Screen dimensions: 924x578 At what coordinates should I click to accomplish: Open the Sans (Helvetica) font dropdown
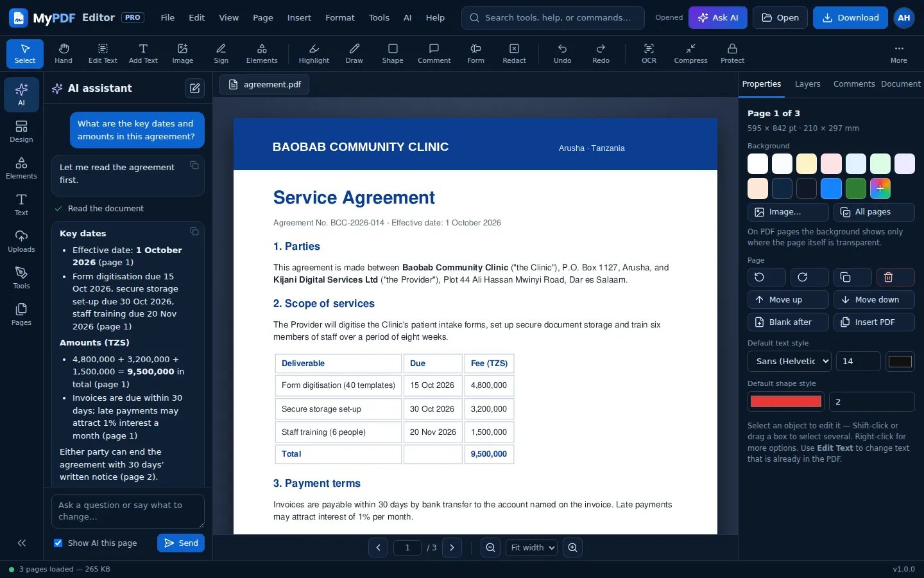[789, 361]
